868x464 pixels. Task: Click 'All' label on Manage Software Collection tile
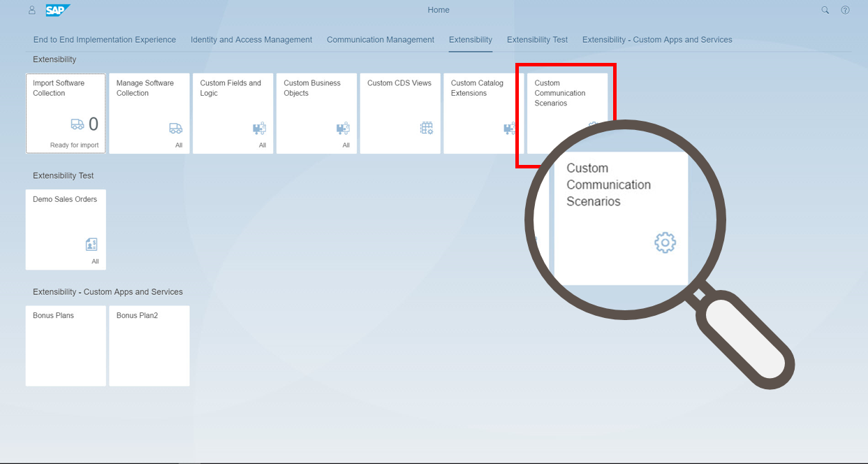(179, 145)
